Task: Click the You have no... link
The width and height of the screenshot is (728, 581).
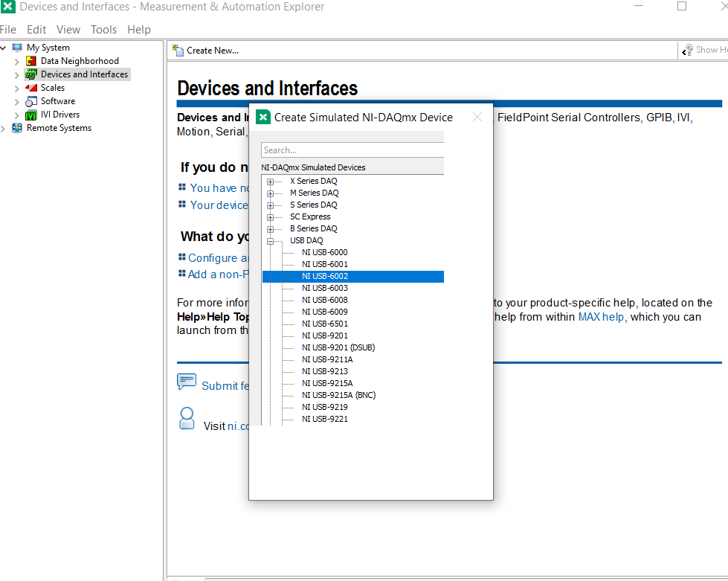Action: point(219,188)
